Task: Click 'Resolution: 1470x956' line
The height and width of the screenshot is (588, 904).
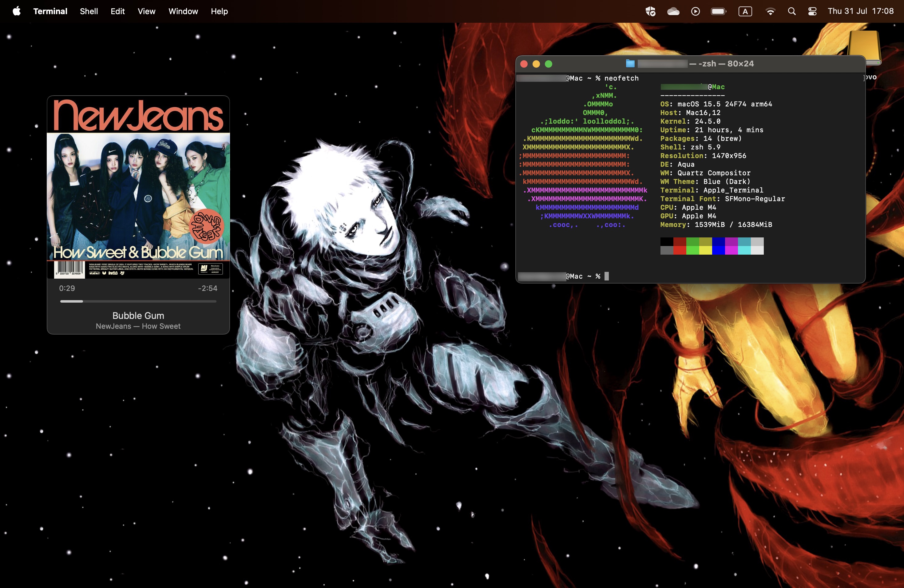Action: (703, 155)
